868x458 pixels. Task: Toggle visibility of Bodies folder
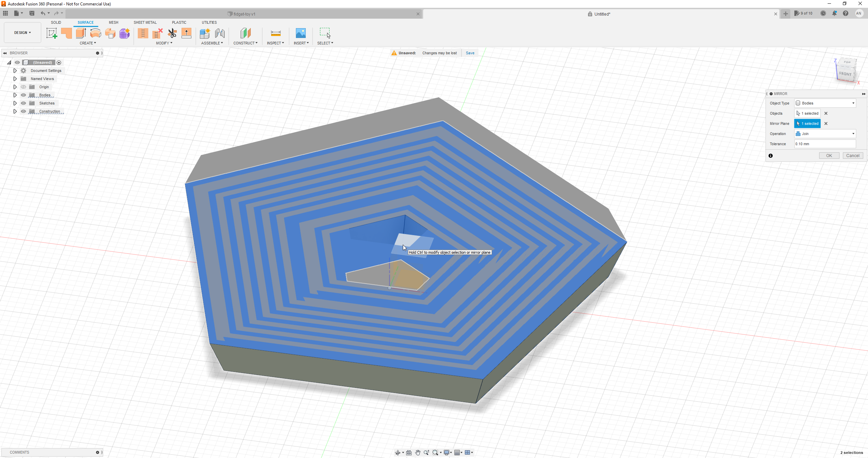pyautogui.click(x=23, y=95)
